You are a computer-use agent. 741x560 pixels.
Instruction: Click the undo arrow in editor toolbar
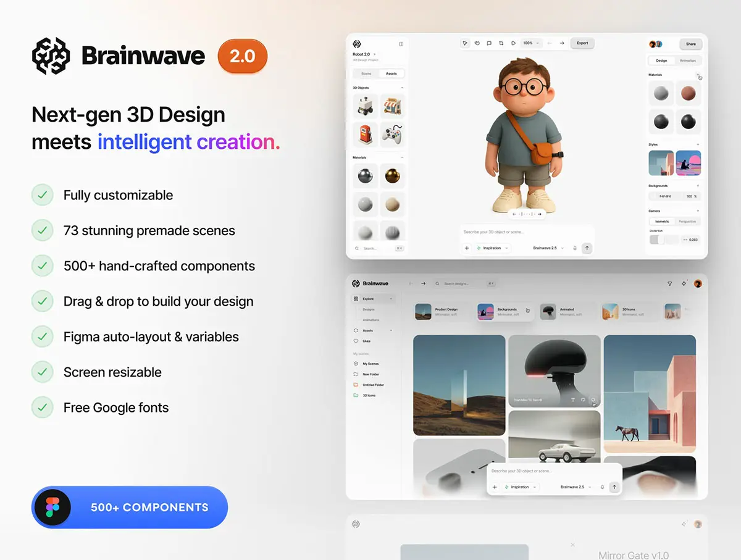pyautogui.click(x=550, y=43)
